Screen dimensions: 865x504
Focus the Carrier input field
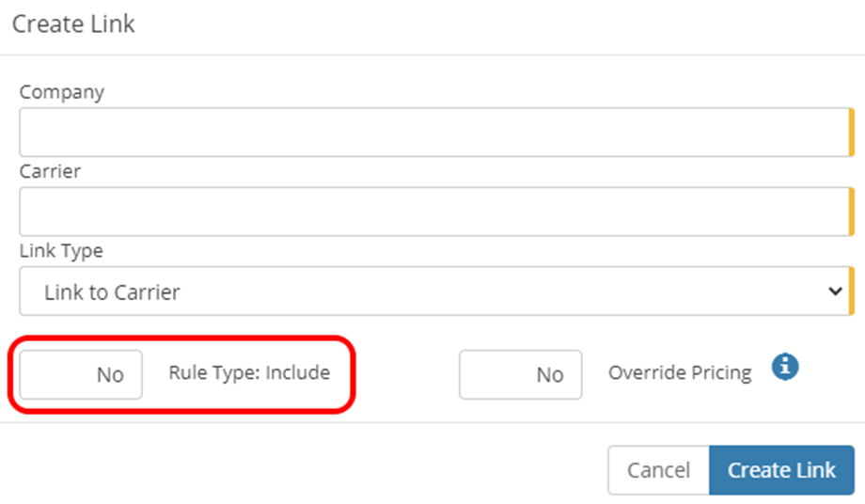click(432, 212)
